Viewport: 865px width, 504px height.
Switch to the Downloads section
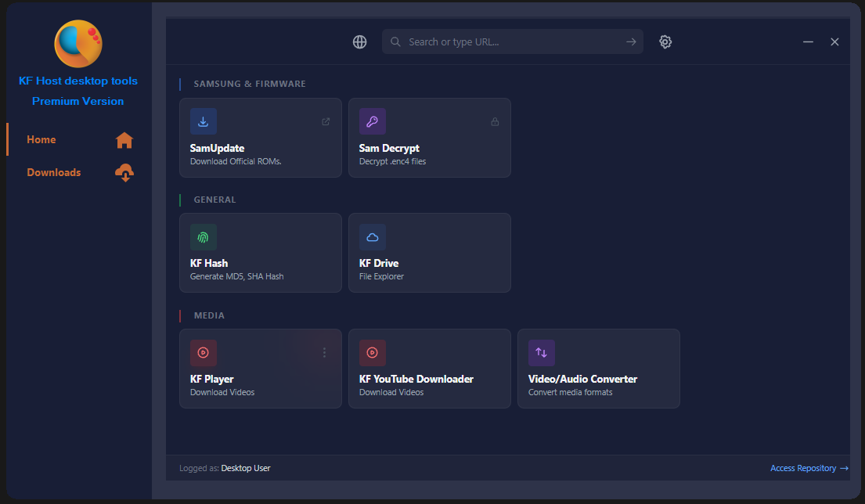coord(53,172)
